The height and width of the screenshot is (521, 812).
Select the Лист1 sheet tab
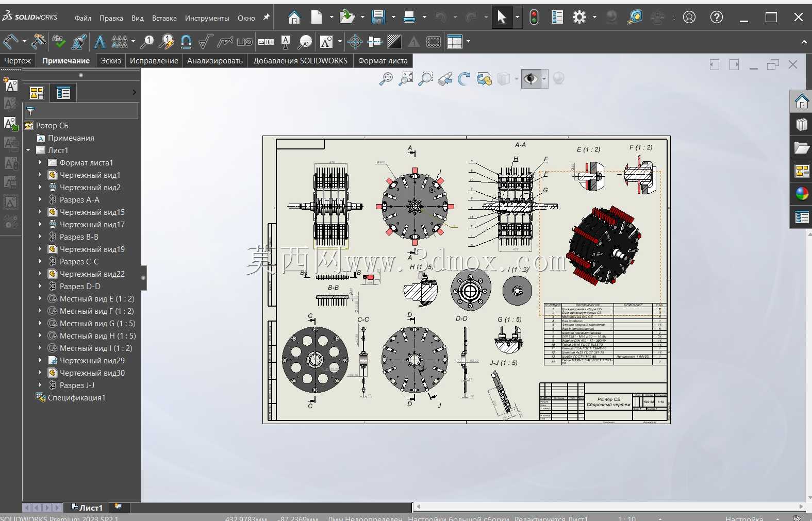point(87,508)
